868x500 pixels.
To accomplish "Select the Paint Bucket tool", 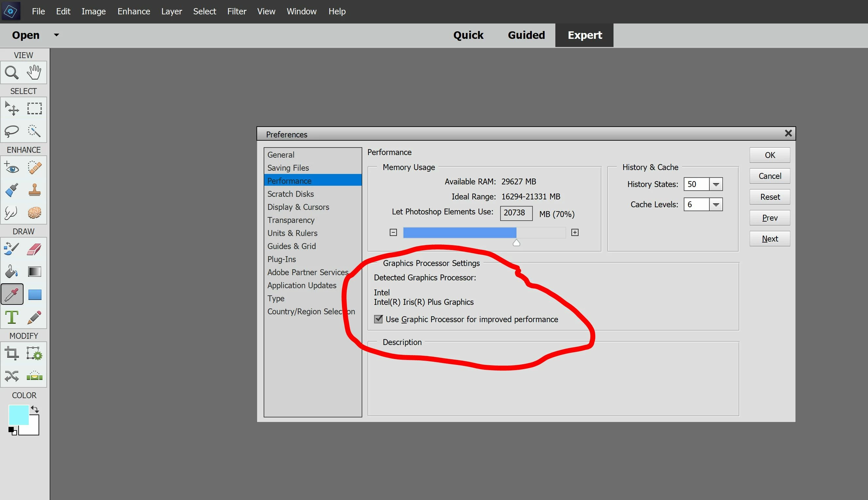I will click(12, 272).
